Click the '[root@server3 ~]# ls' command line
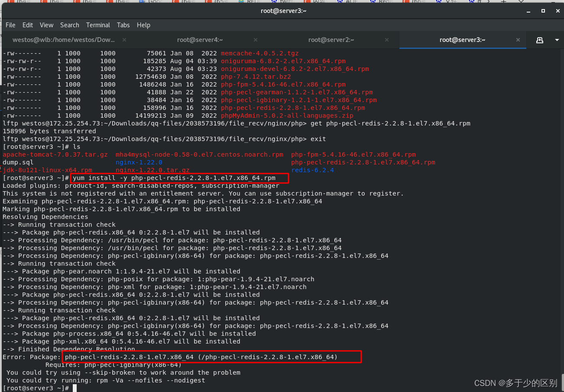Image resolution: width=564 pixels, height=392 pixels. [x=42, y=147]
